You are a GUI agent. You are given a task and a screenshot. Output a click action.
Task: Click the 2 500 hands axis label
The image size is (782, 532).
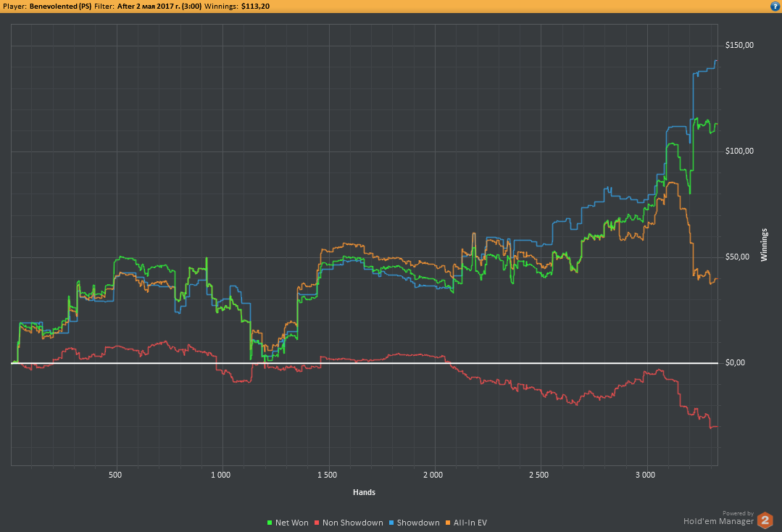538,475
